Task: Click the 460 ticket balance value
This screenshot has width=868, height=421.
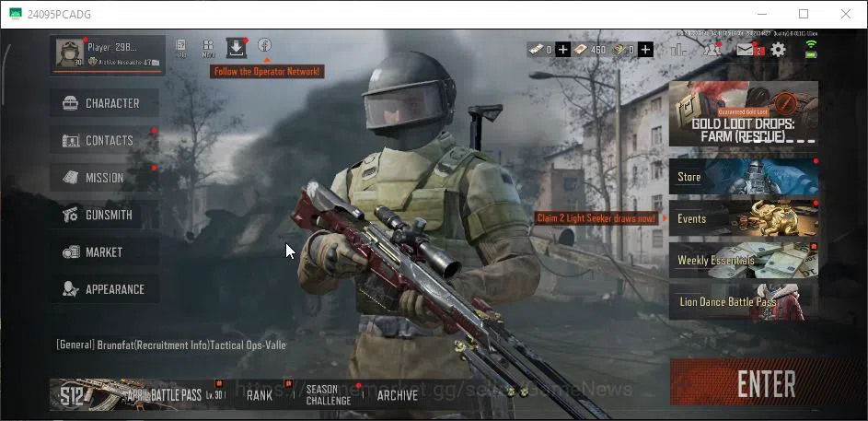Action: (x=598, y=50)
